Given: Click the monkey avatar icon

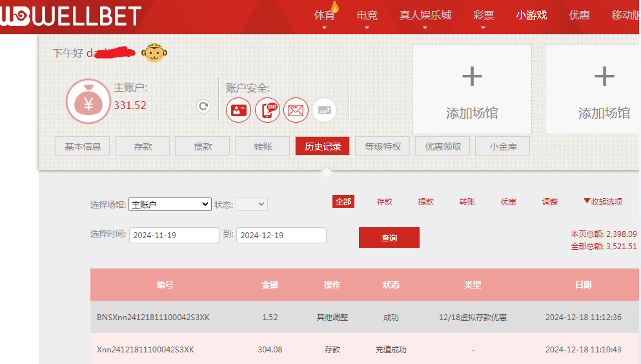Looking at the screenshot, I should (x=153, y=53).
